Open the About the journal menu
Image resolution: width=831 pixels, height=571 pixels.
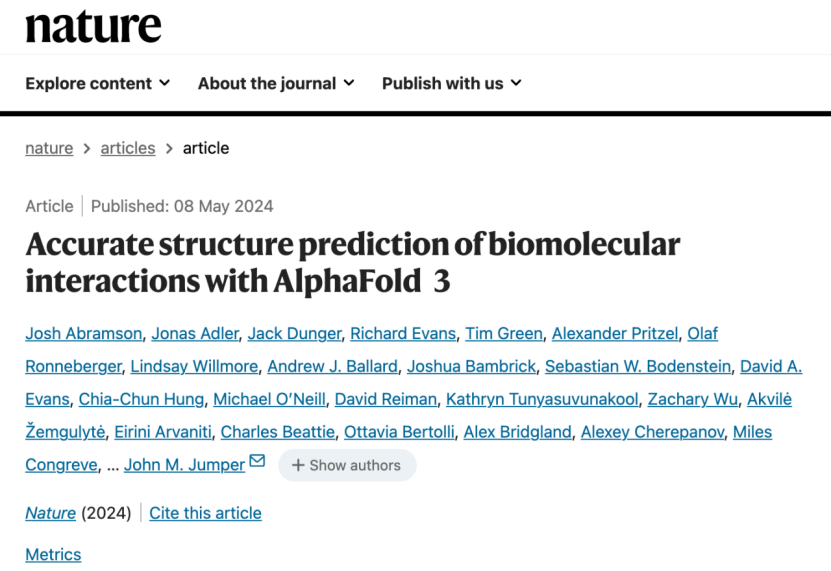tap(276, 83)
